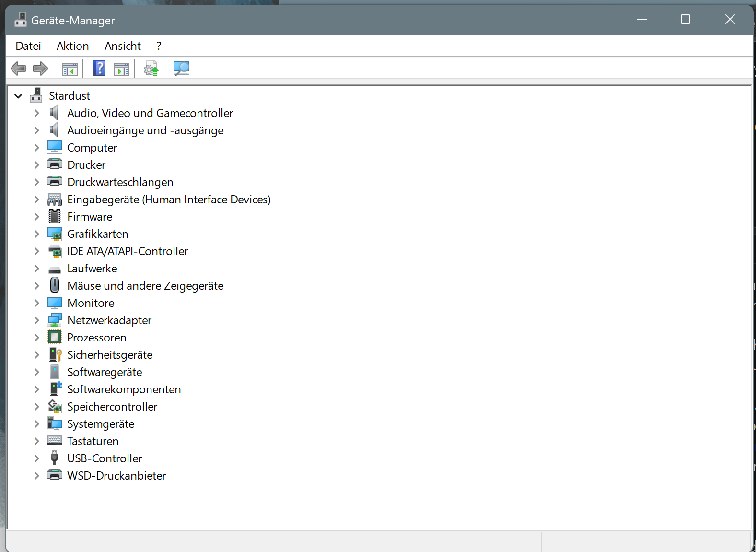Click the Speichercontroller icon

click(55, 406)
